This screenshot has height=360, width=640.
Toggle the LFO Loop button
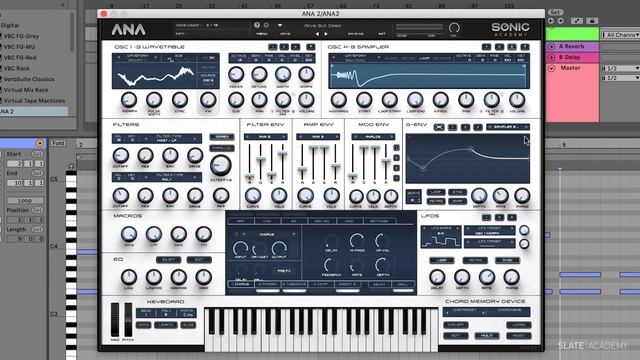tap(442, 260)
